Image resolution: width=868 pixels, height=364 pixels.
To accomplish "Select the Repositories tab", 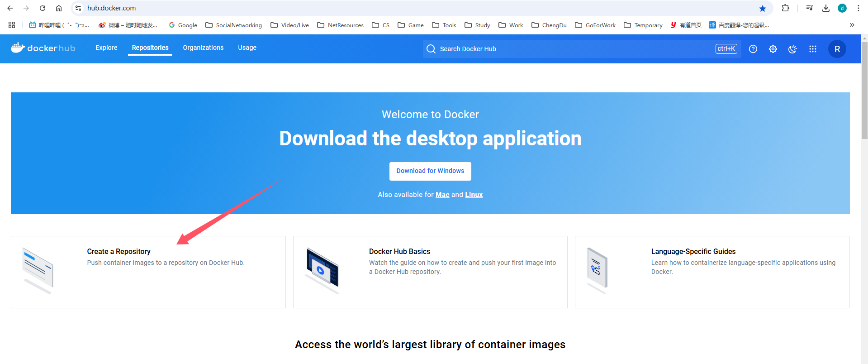I will 150,48.
